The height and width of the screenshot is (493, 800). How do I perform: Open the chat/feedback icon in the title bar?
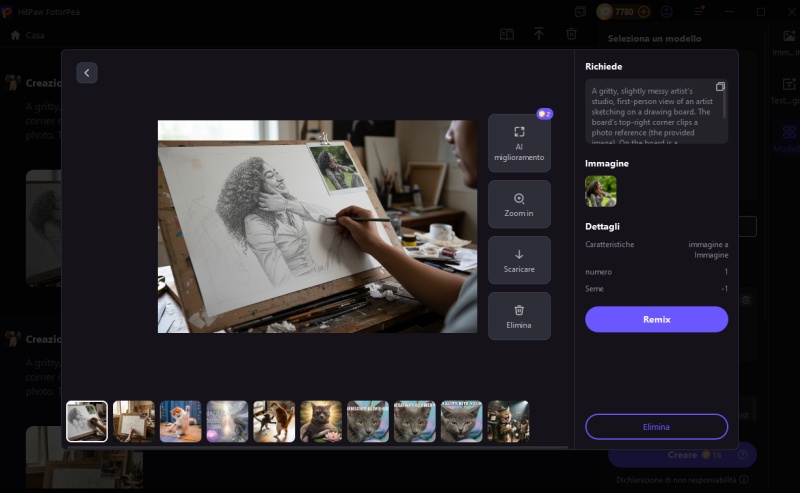point(581,12)
